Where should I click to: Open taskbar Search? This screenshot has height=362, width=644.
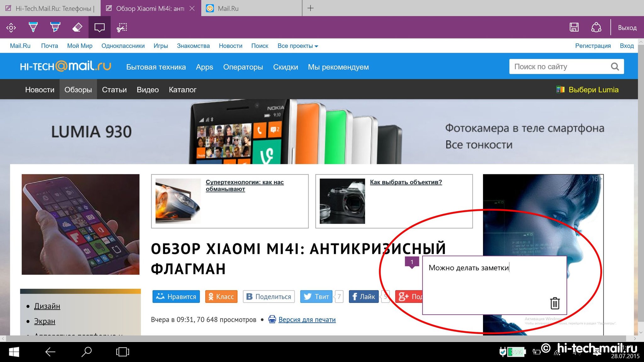click(x=86, y=352)
